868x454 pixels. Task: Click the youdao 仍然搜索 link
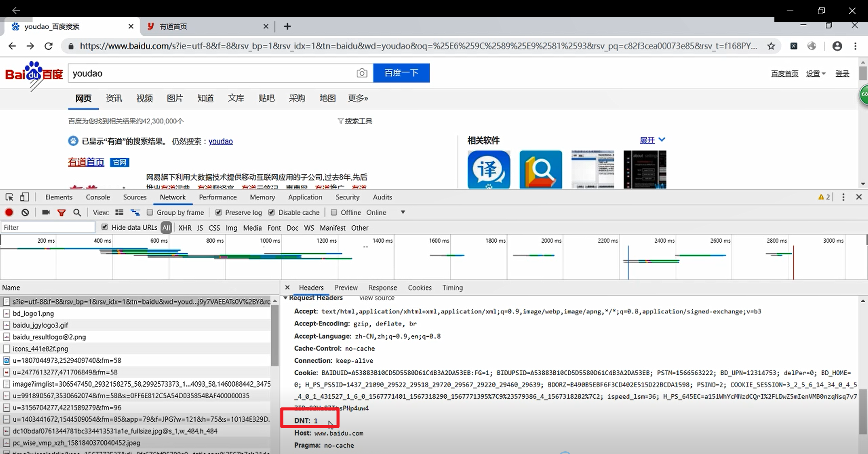click(x=220, y=141)
